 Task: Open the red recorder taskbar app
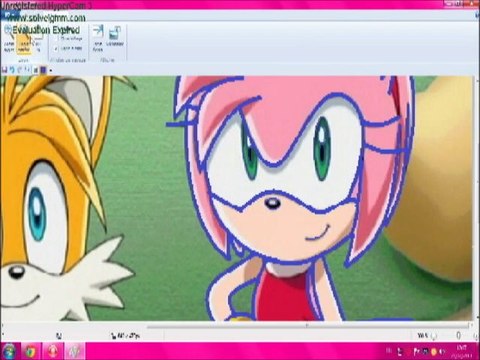coord(53,351)
